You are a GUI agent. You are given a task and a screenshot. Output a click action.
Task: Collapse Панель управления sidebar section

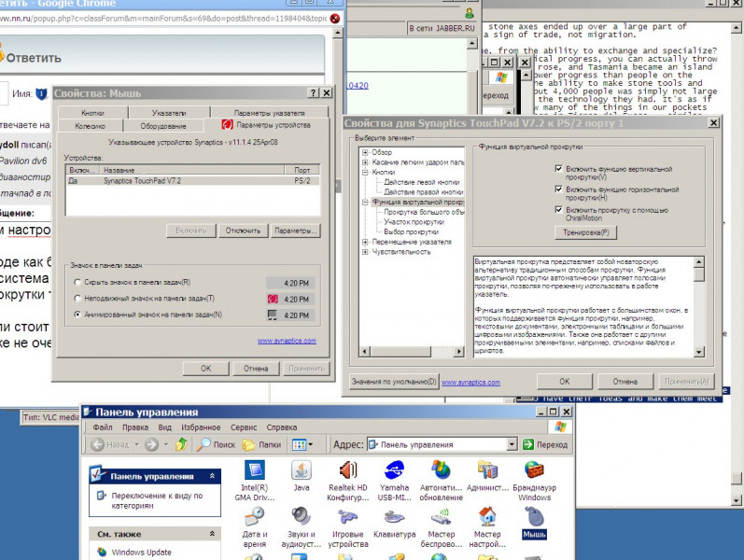coord(212,475)
